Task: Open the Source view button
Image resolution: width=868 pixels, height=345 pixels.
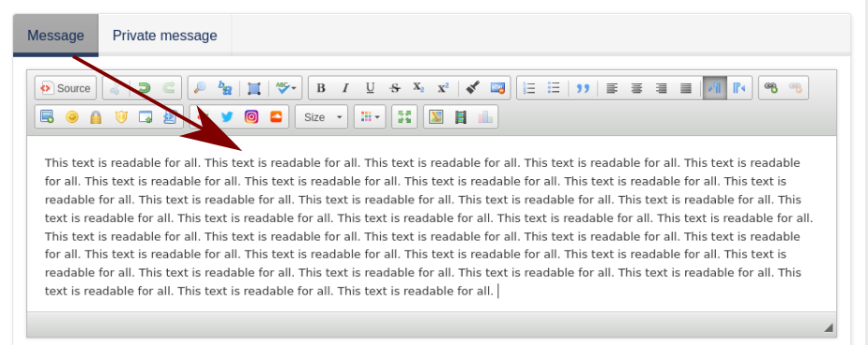Action: (x=66, y=88)
